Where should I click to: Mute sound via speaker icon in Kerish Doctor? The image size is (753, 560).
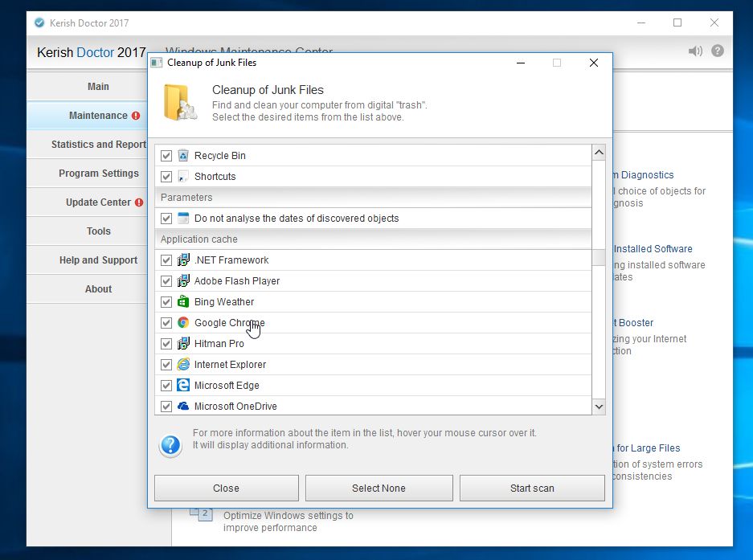click(695, 51)
